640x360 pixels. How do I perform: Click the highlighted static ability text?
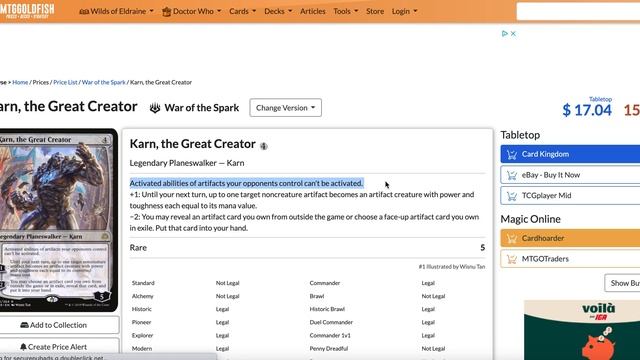(246, 183)
